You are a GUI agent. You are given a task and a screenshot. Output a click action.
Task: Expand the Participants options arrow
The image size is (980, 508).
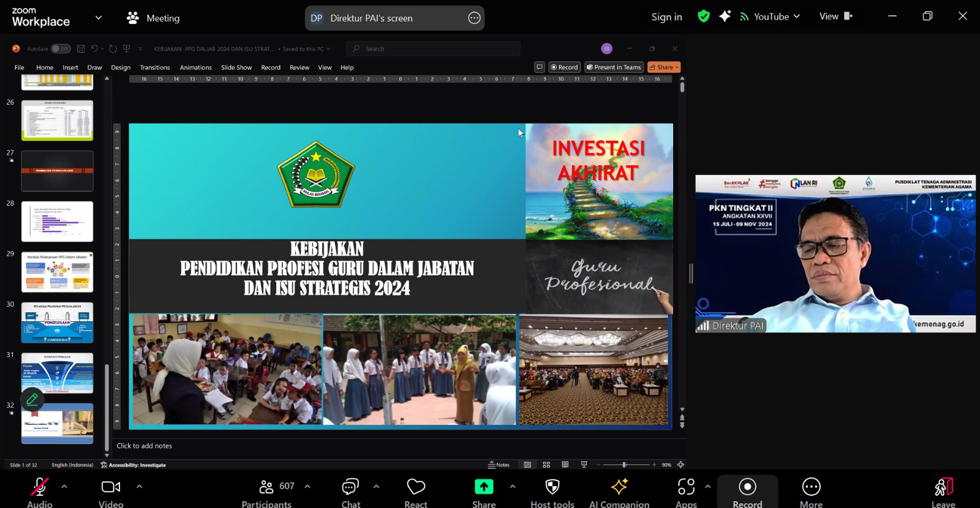pos(307,487)
